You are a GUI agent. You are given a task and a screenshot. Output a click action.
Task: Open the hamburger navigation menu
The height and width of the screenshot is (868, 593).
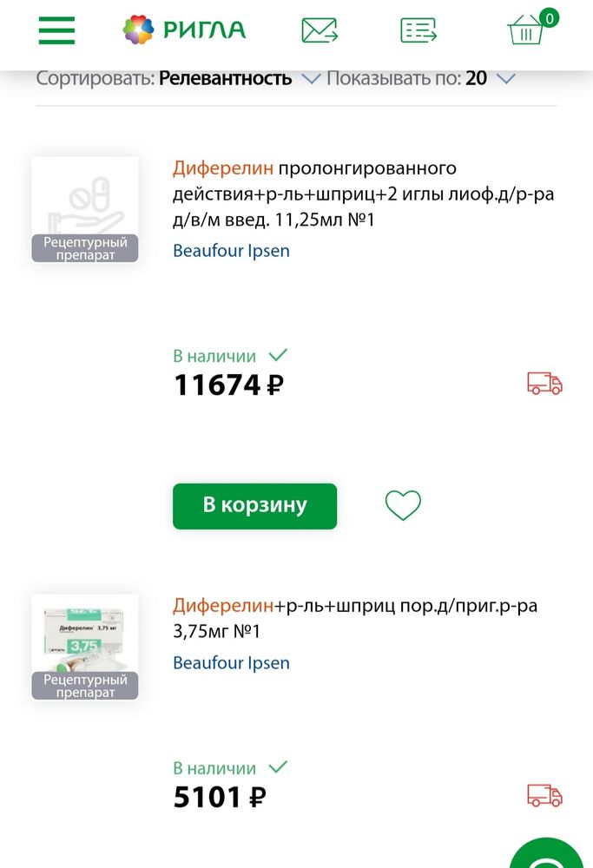pyautogui.click(x=56, y=30)
